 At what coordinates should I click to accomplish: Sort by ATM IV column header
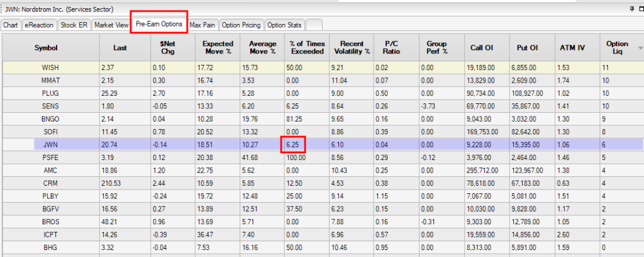pyautogui.click(x=577, y=48)
